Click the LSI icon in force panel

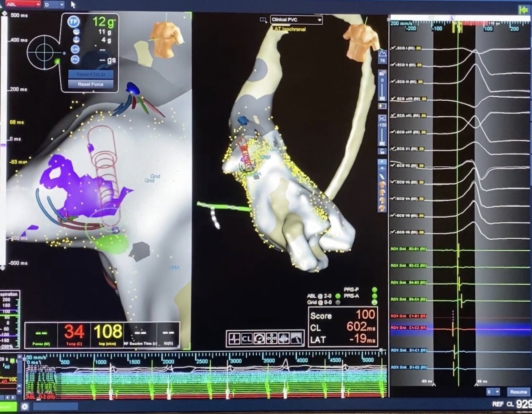pos(75,50)
